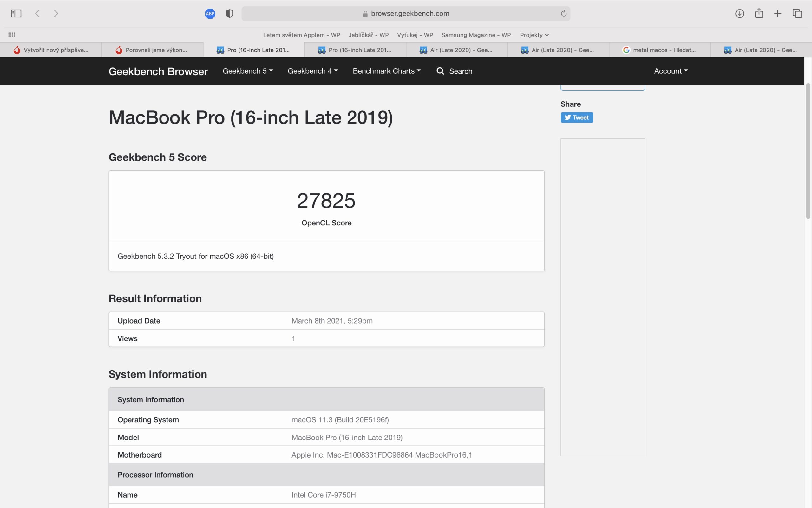Go back with the back arrow
Screen dimensions: 812x508
click(x=37, y=13)
